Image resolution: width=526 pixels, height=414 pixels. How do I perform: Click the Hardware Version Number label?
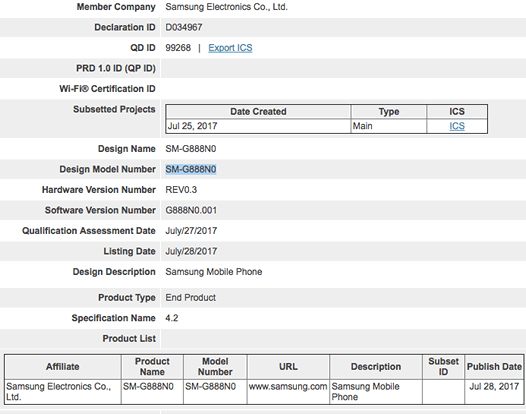pyautogui.click(x=99, y=190)
